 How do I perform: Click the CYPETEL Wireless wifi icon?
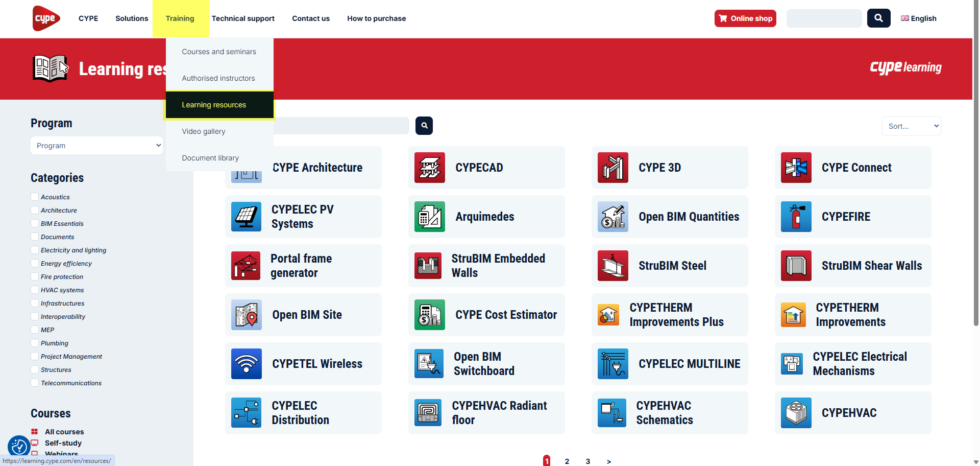[x=246, y=364]
